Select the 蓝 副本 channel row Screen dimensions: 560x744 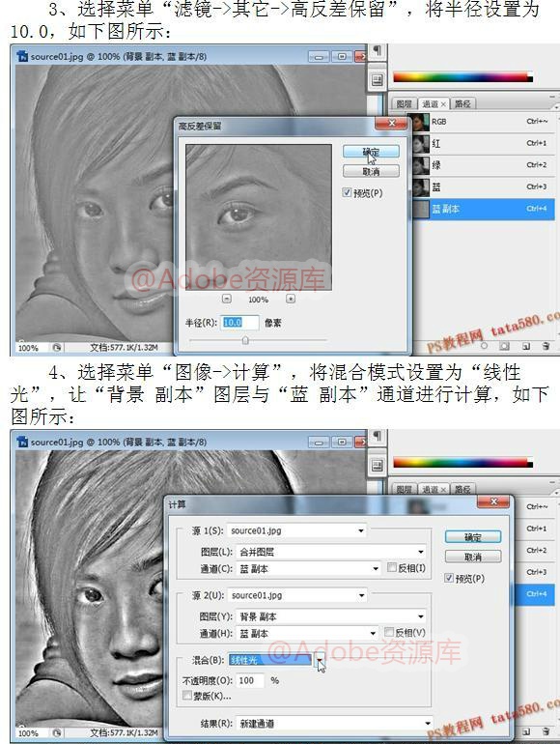tap(483, 209)
